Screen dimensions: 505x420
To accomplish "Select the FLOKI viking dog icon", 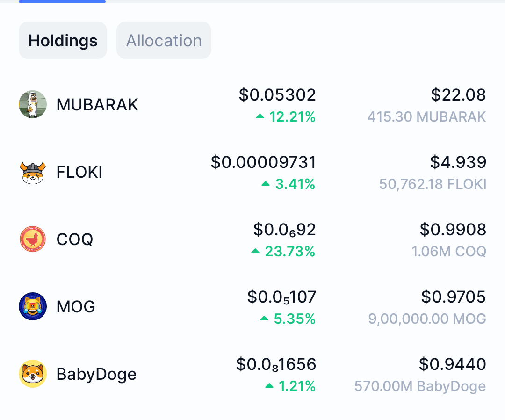I will pos(33,172).
